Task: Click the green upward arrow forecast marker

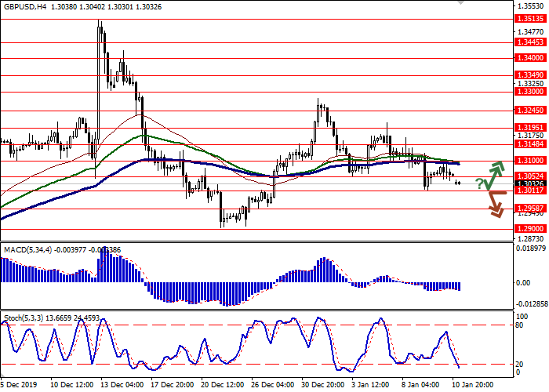Action: click(495, 172)
